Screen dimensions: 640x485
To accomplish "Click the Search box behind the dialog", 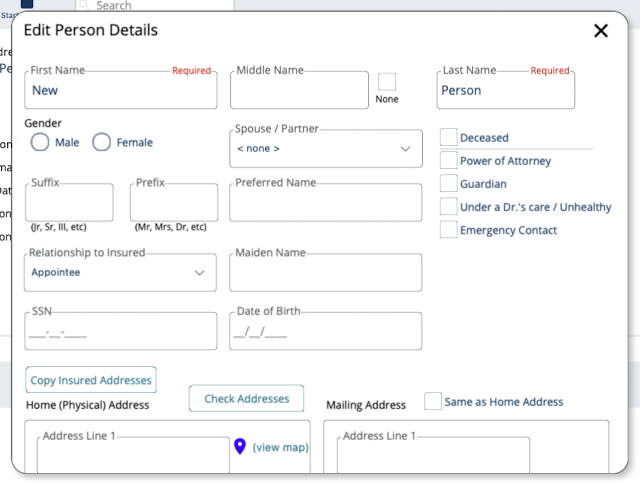I will [155, 5].
